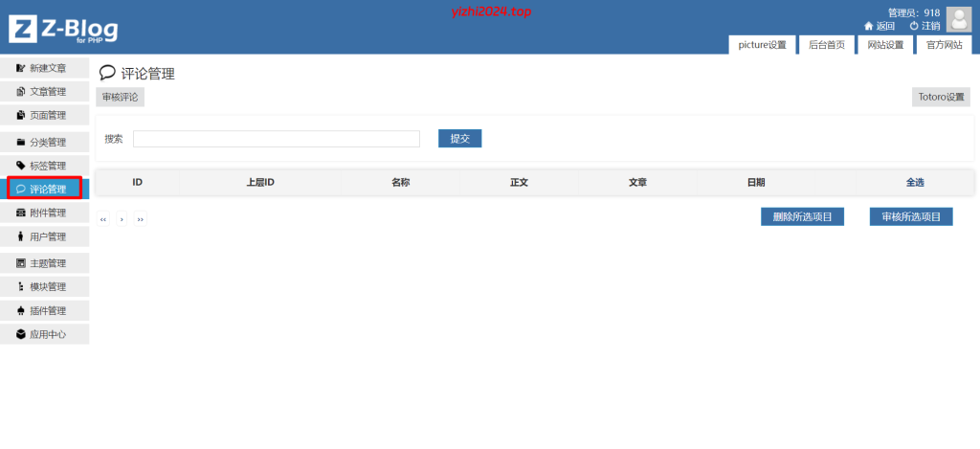Go to the next page with ›
The height and width of the screenshot is (449, 980).
click(122, 219)
